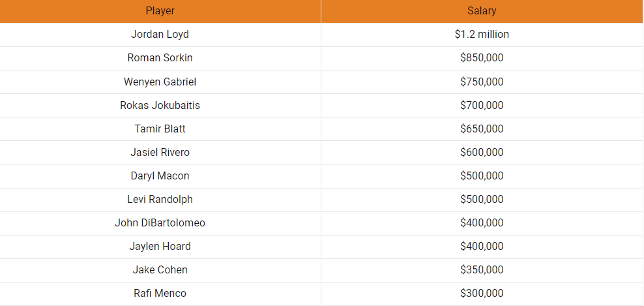Click the $850,000 salary cell
Viewport: 644px width, 306px height.
[482, 58]
